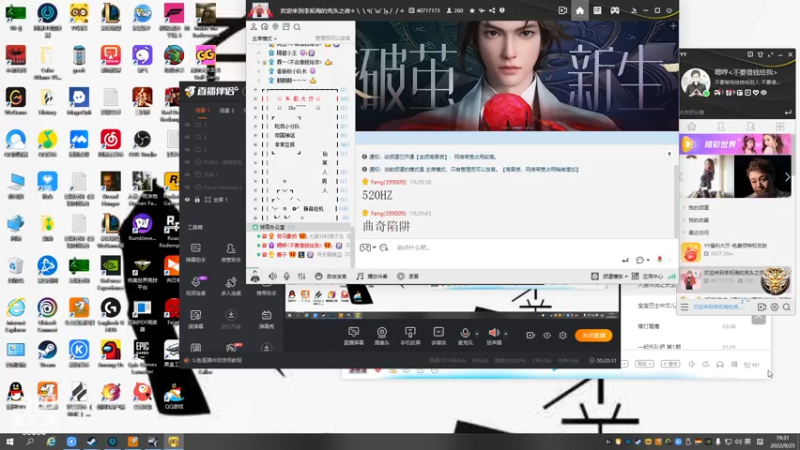Image resolution: width=800 pixels, height=450 pixels.
Task: Expand 我的频道 section in YY list
Action: [698, 208]
